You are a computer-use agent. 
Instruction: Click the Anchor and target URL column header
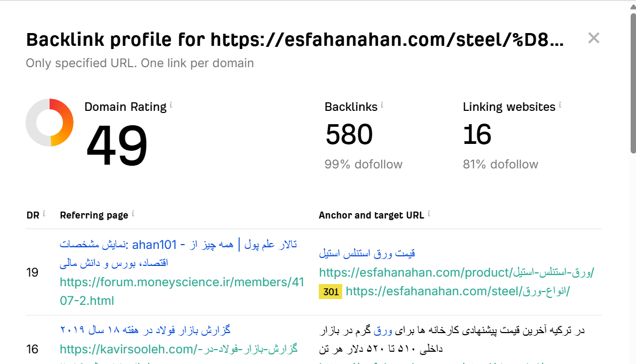pos(372,215)
